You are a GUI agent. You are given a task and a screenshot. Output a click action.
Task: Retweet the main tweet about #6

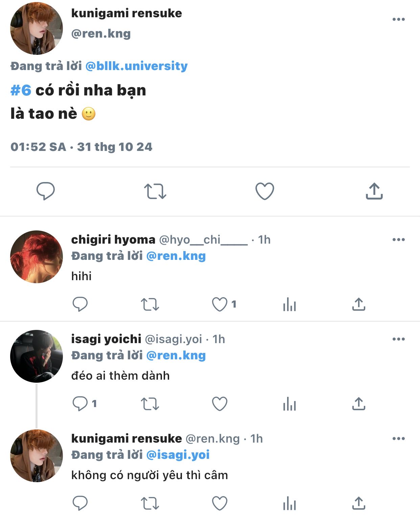155,191
